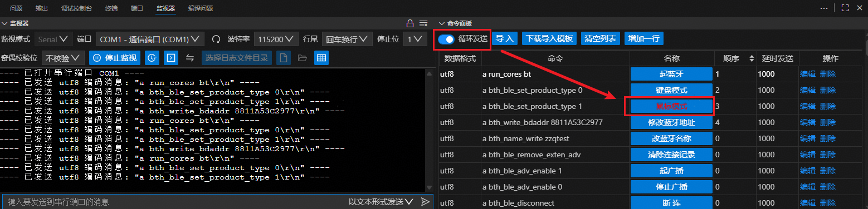
Task: Click the swap arrows icon
Action: click(190, 58)
